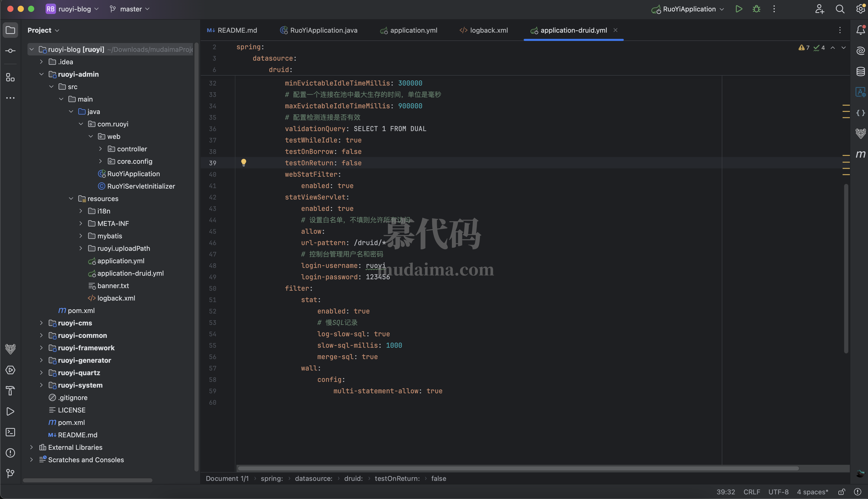The width and height of the screenshot is (868, 499).
Task: Toggle the read-only lock in the status bar
Action: coord(842,492)
